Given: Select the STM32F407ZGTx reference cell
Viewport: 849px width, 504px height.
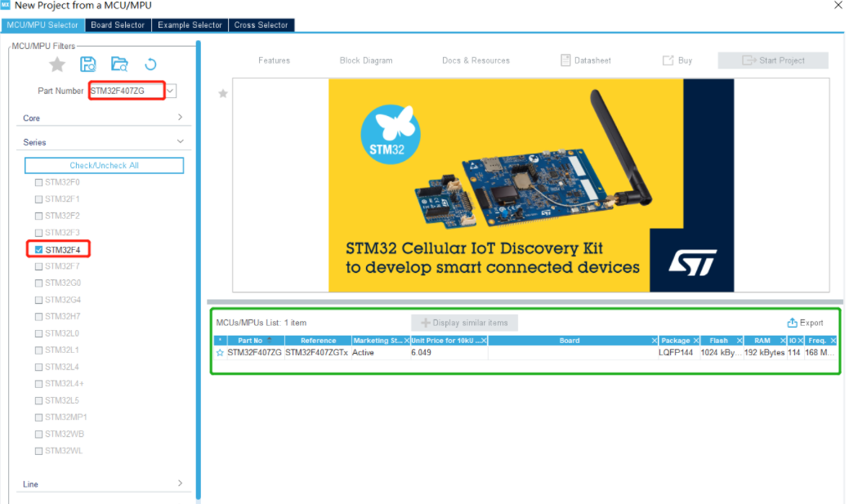Looking at the screenshot, I should tap(317, 352).
